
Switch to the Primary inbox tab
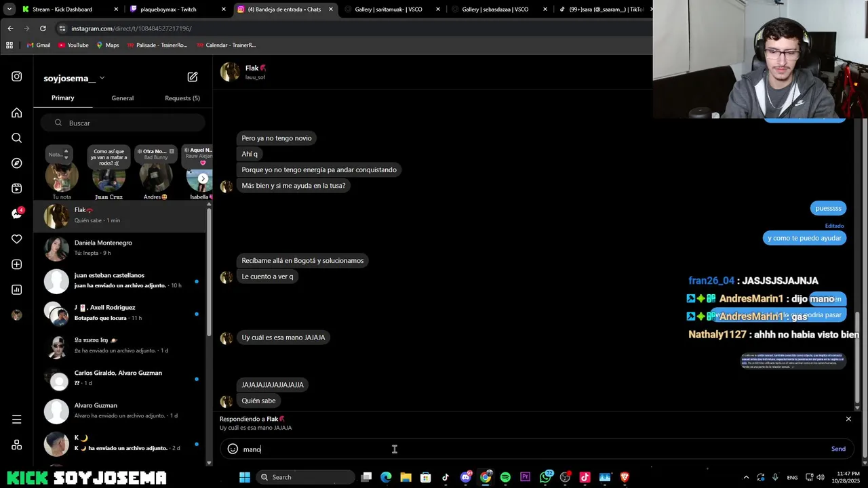[x=62, y=98]
